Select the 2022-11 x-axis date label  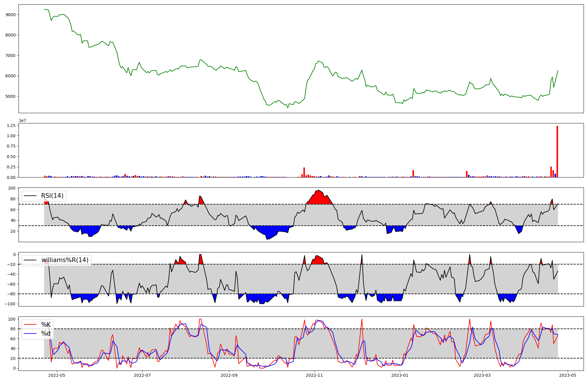(315, 375)
